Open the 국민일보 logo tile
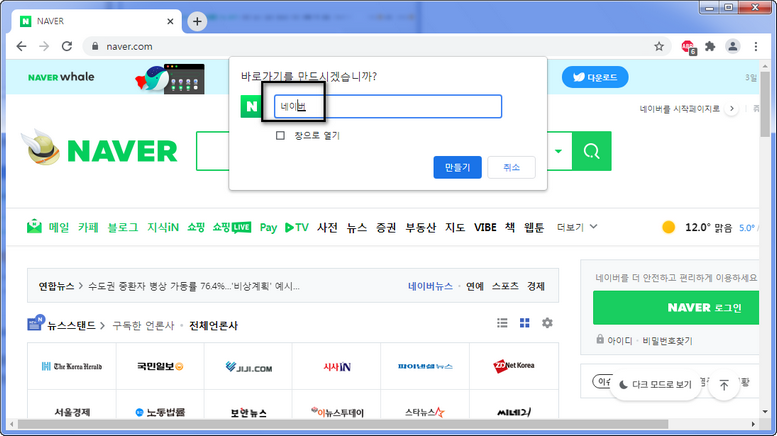 [160, 366]
